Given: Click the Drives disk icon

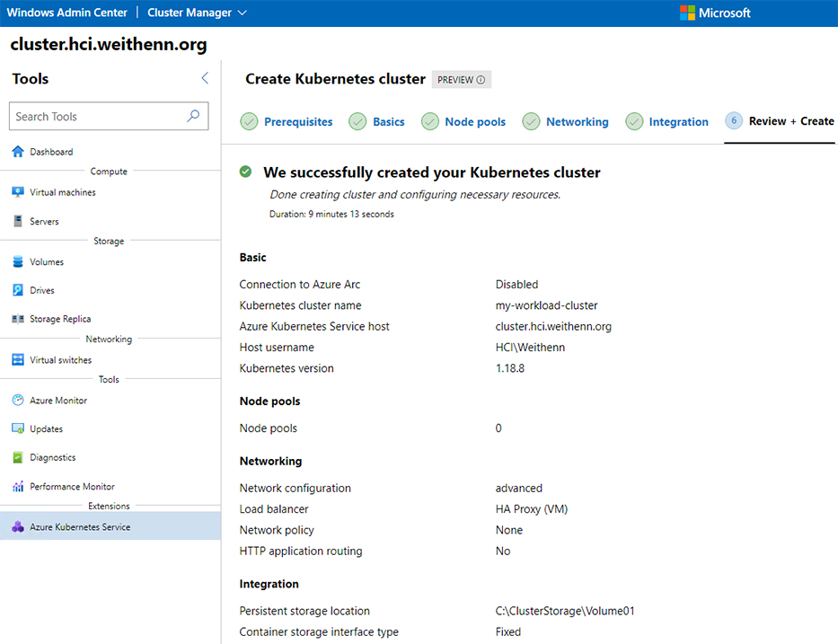Looking at the screenshot, I should pyautogui.click(x=18, y=290).
